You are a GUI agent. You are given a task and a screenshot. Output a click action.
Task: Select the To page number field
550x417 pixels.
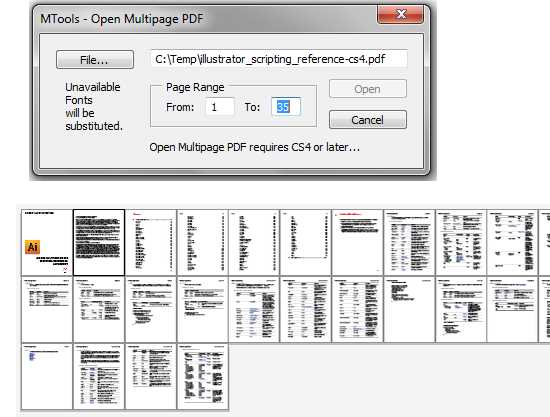tap(286, 107)
